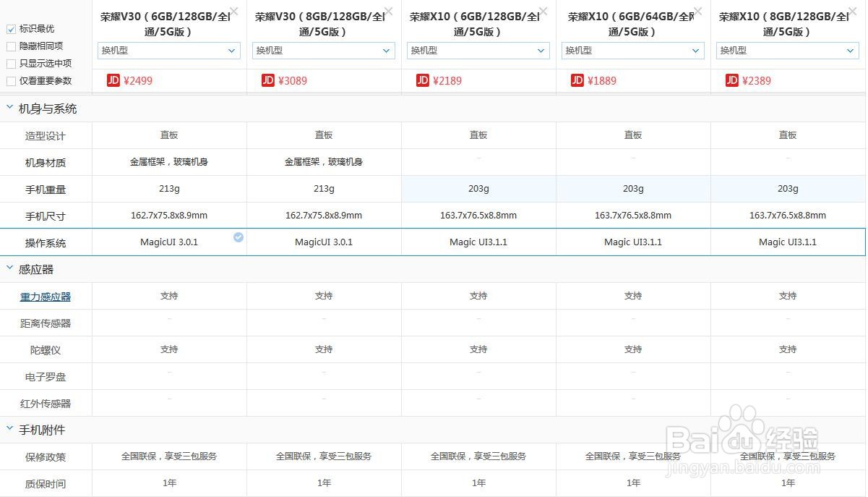Select the 电子罗盘 row label
Viewport: 868px width, 497px height.
(x=46, y=377)
